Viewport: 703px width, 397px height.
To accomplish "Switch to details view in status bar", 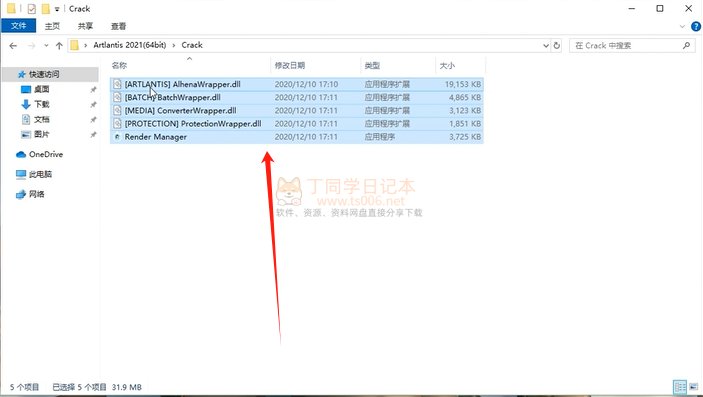I will point(680,387).
